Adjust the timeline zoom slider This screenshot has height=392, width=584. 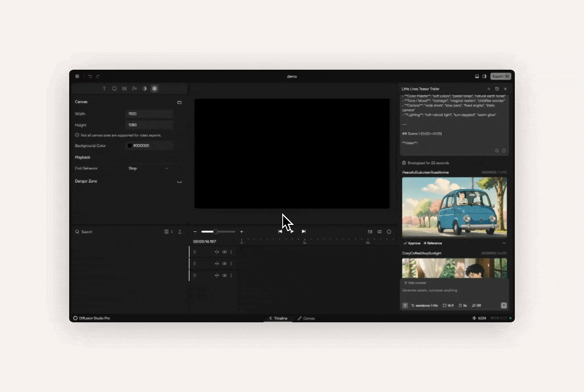[x=218, y=231]
